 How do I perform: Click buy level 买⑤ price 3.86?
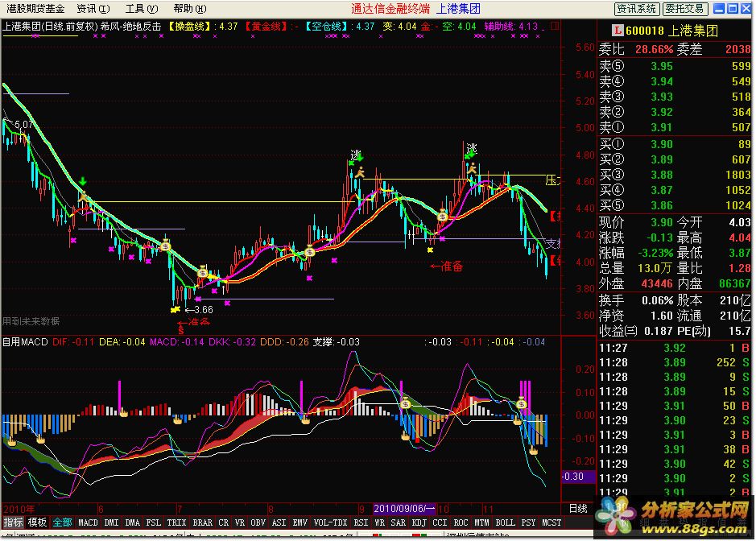coord(662,205)
